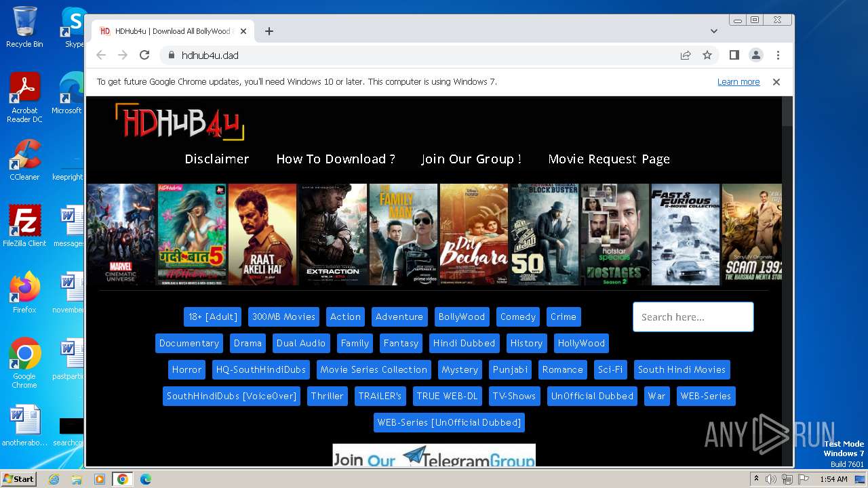Click the page vertical scrollbar thumb
Screen dimensions: 868x488
coord(787,112)
